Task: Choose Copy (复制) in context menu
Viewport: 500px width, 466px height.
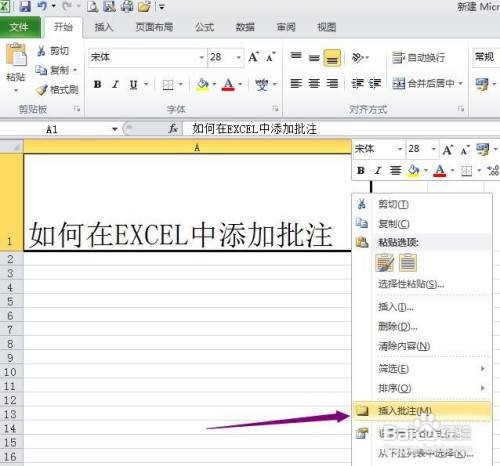Action: click(422, 224)
